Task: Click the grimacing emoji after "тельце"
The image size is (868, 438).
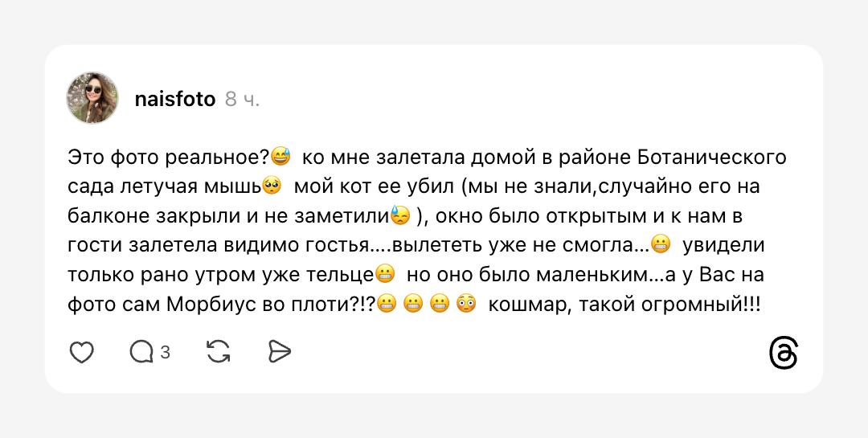Action: point(385,275)
